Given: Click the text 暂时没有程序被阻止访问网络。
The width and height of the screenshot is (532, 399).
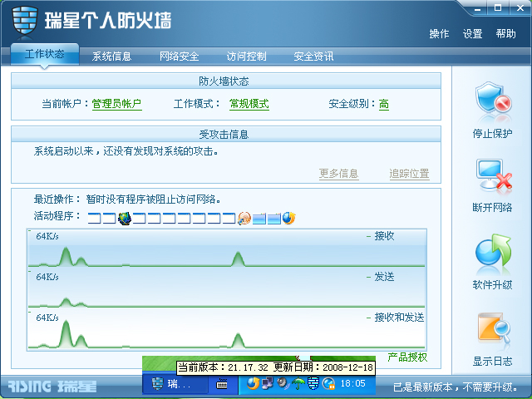Looking at the screenshot, I should click(x=153, y=199).
